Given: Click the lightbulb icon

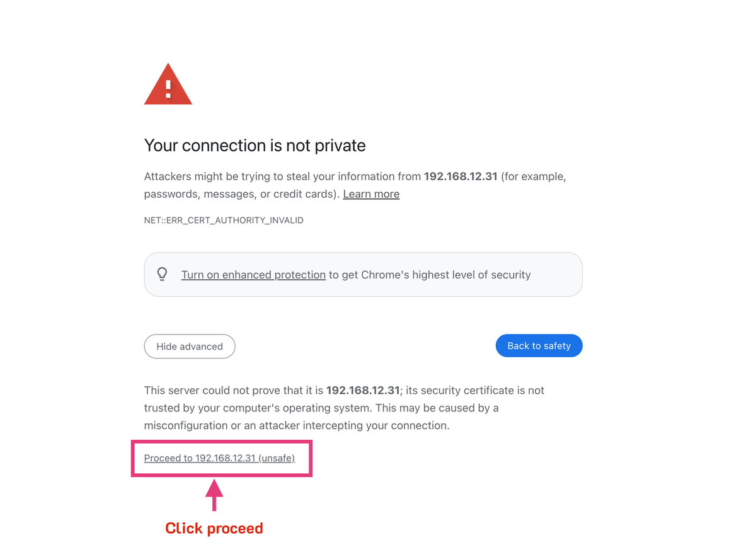Looking at the screenshot, I should [163, 274].
